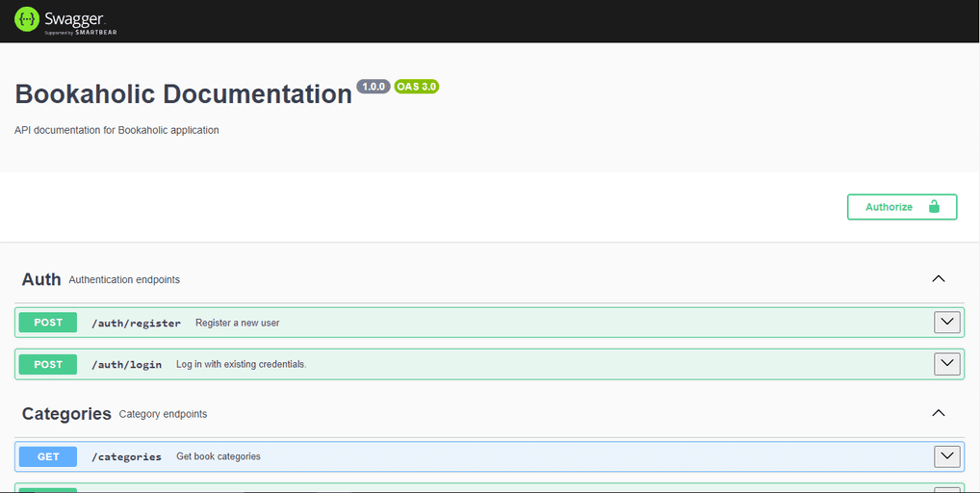This screenshot has height=493, width=980.
Task: Collapse the Auth section chevron
Action: (939, 278)
